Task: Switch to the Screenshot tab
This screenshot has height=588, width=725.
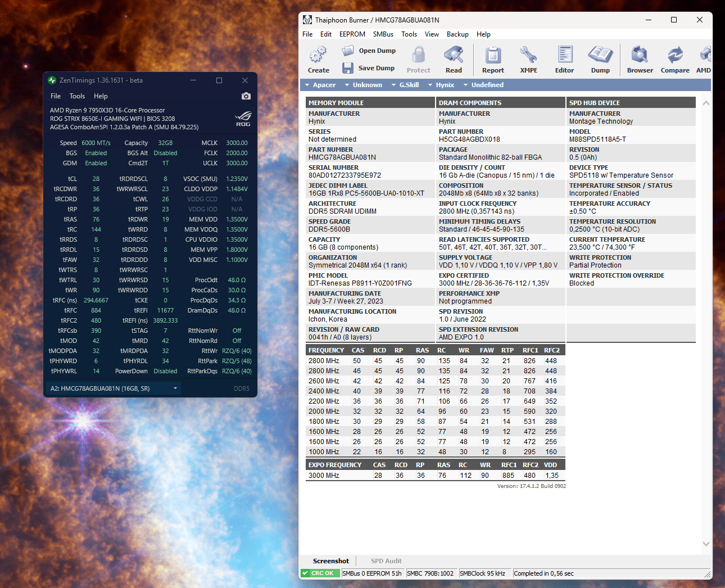Action: 330,561
